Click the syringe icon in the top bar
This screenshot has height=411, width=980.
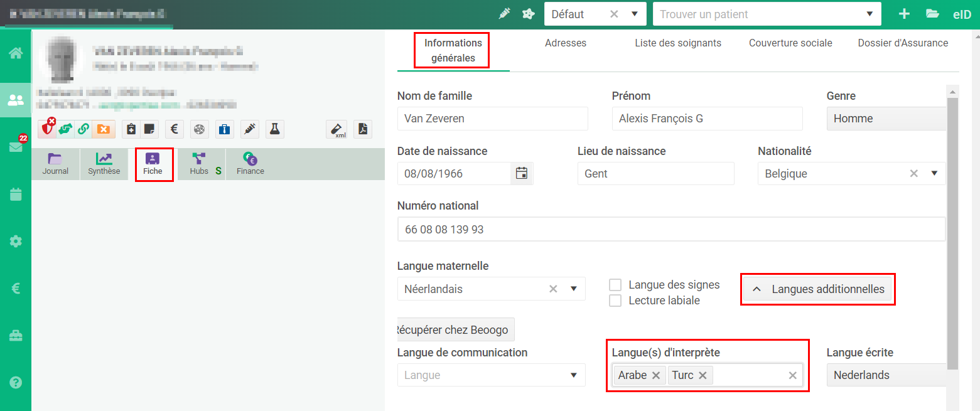coord(504,14)
